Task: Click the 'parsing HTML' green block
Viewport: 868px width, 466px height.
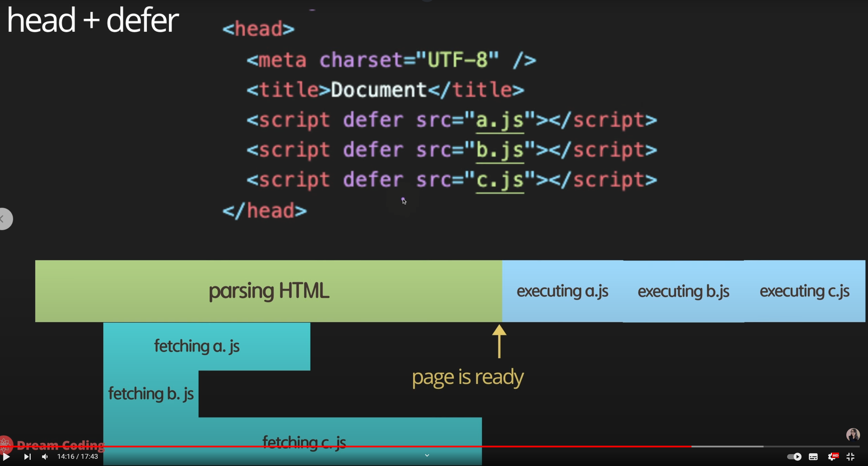Action: pyautogui.click(x=269, y=291)
